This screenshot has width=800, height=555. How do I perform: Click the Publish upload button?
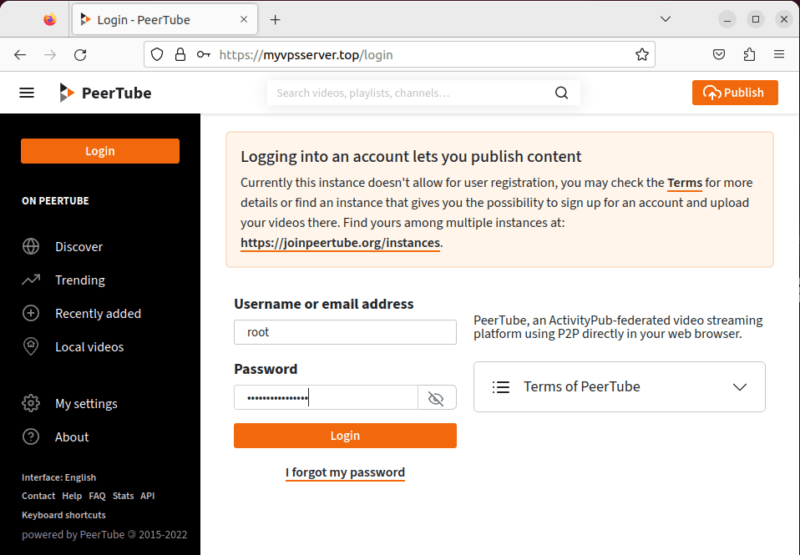coord(735,93)
